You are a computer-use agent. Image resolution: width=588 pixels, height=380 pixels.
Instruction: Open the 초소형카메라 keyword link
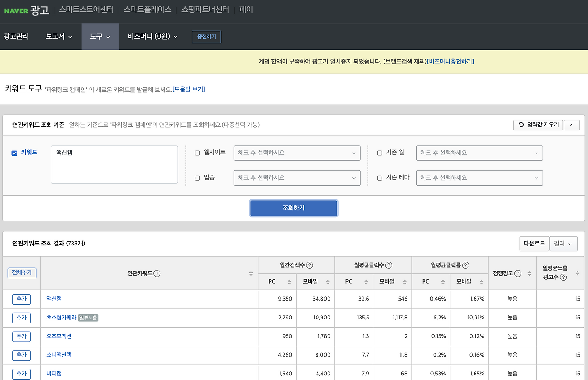[62, 318]
